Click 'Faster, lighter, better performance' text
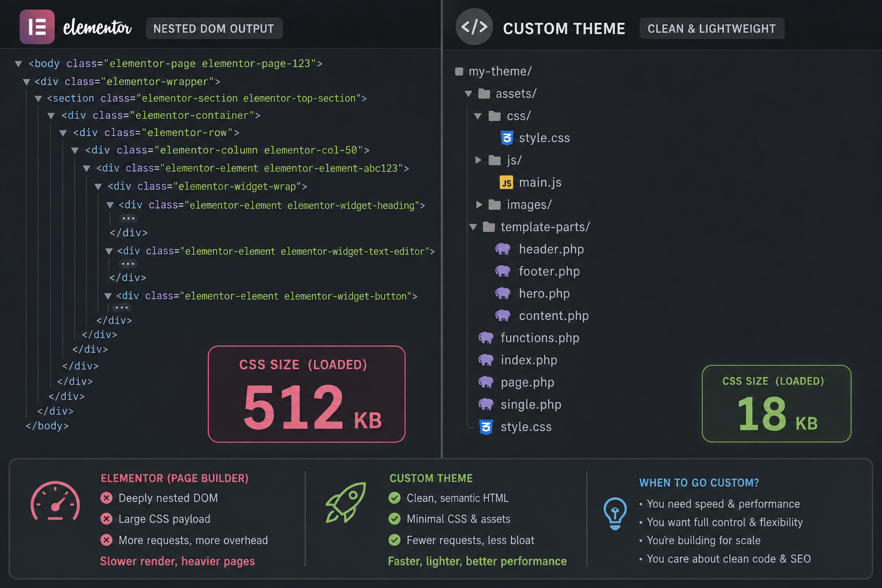882x588 pixels. click(x=477, y=561)
